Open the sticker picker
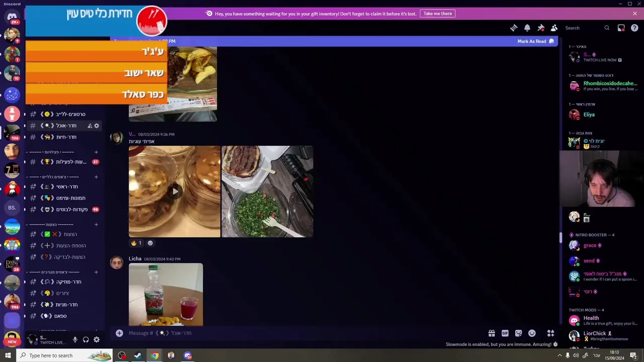Screen dimensions: 644x362 (x=519, y=333)
